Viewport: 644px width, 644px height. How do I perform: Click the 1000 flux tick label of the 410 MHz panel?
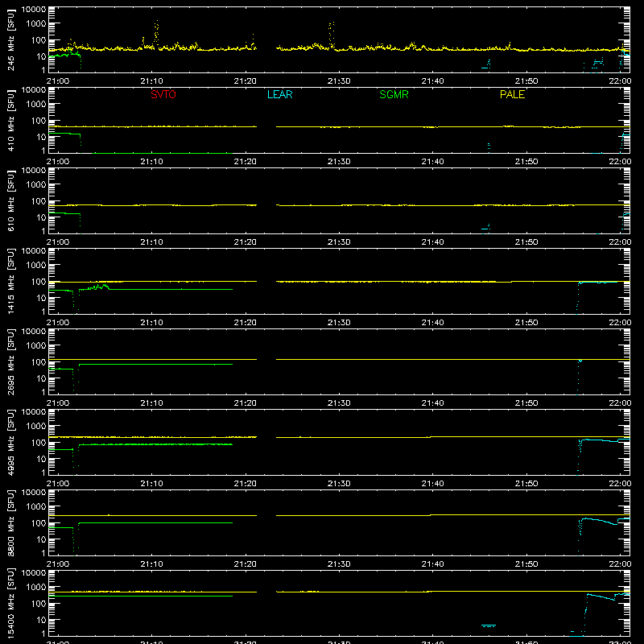pyautogui.click(x=36, y=105)
